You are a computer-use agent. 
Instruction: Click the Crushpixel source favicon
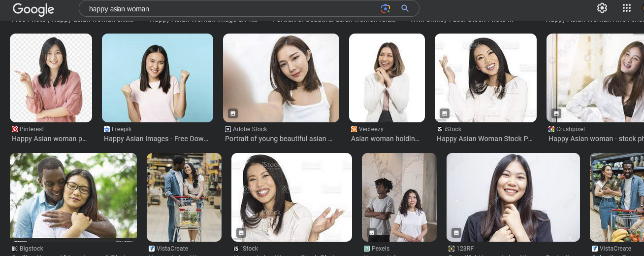coord(551,129)
